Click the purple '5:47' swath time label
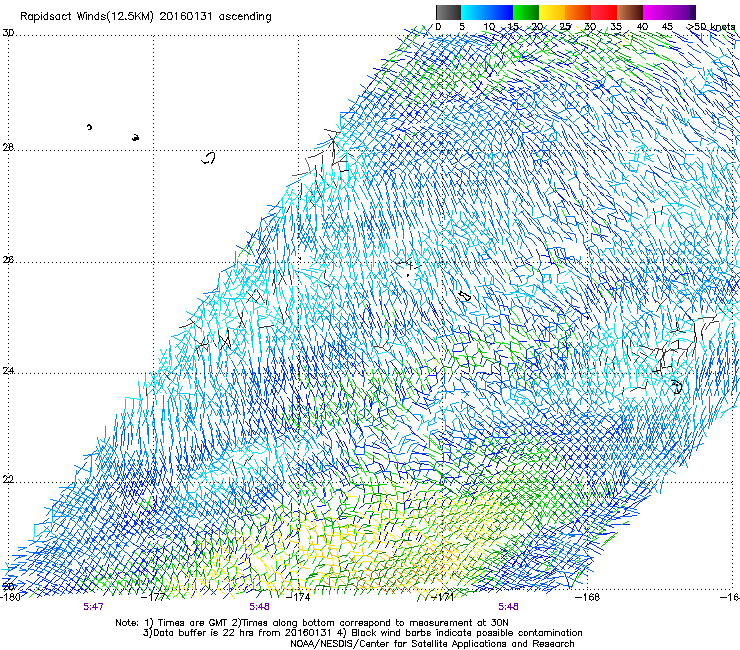The height and width of the screenshot is (650, 740). (93, 607)
